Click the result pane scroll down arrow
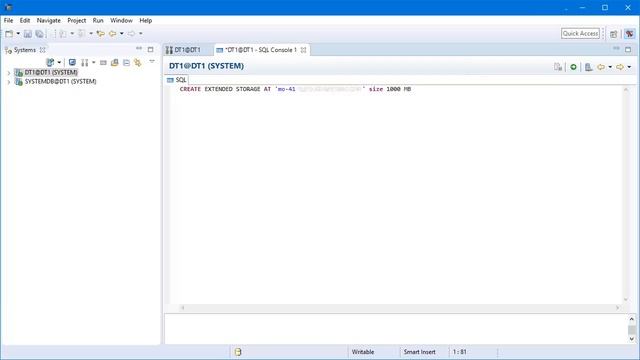This screenshot has height=360, width=640. 631,339
